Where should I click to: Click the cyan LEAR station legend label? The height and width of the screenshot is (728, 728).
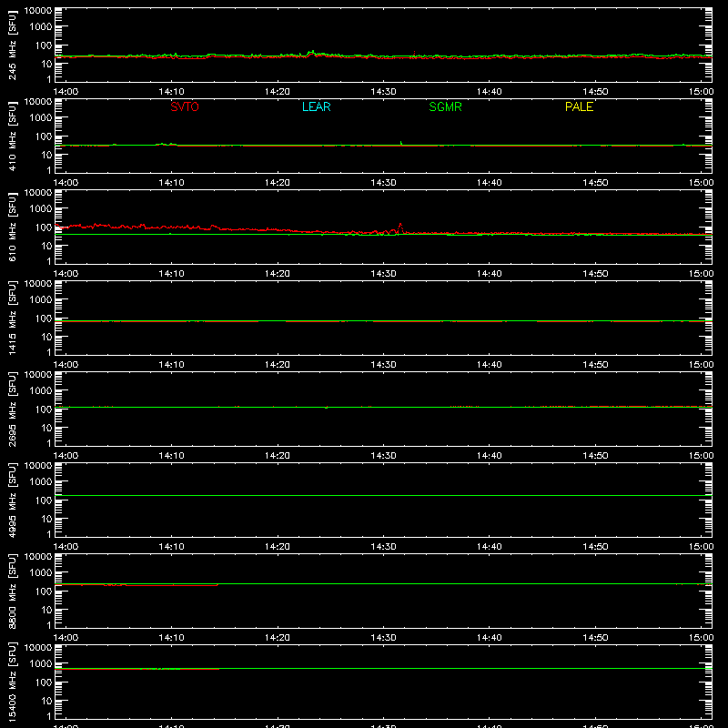click(x=316, y=106)
